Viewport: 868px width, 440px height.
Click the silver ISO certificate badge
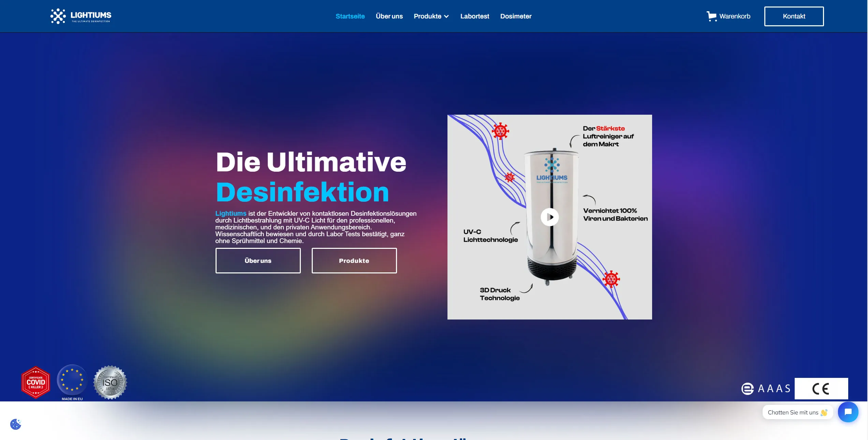click(x=110, y=382)
